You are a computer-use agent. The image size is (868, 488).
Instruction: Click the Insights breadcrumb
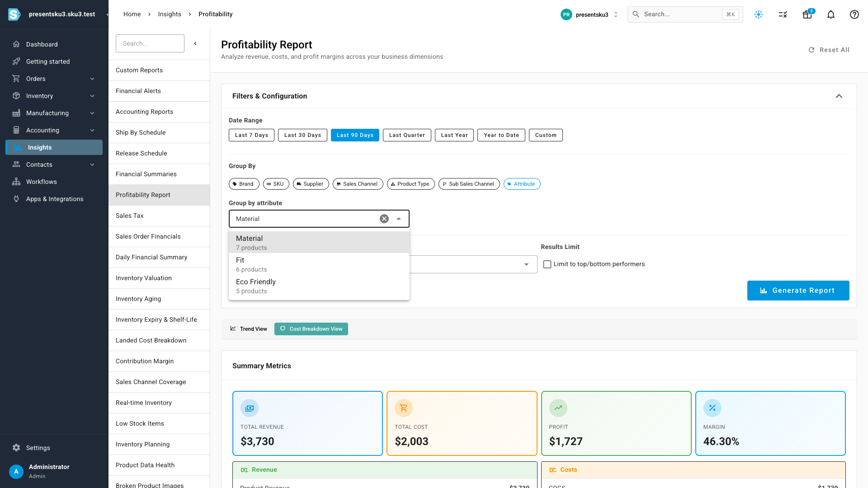(170, 14)
